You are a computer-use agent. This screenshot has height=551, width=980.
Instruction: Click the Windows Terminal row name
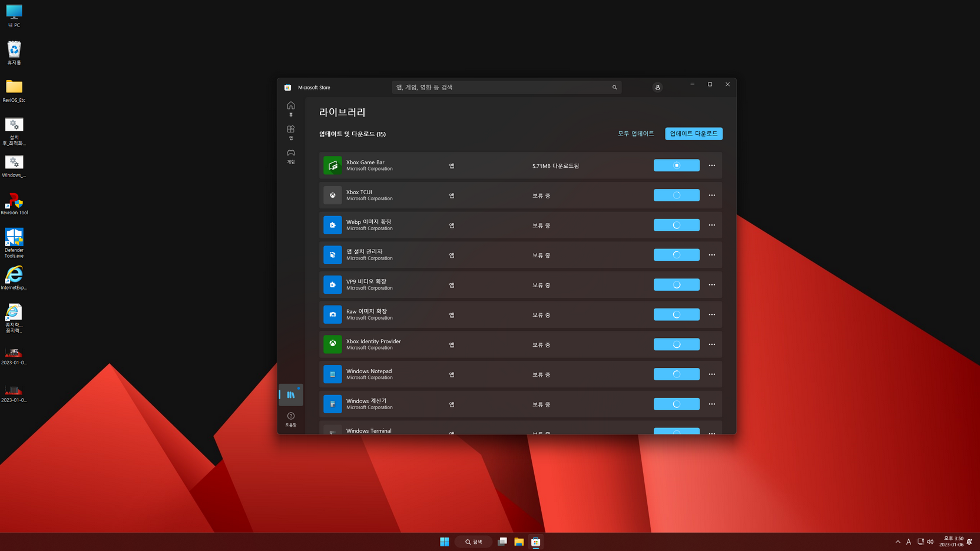click(x=369, y=430)
